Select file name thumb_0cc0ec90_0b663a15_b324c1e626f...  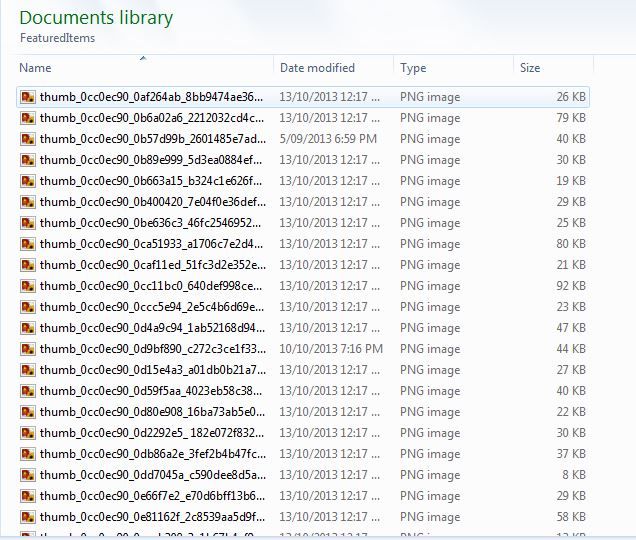151,181
